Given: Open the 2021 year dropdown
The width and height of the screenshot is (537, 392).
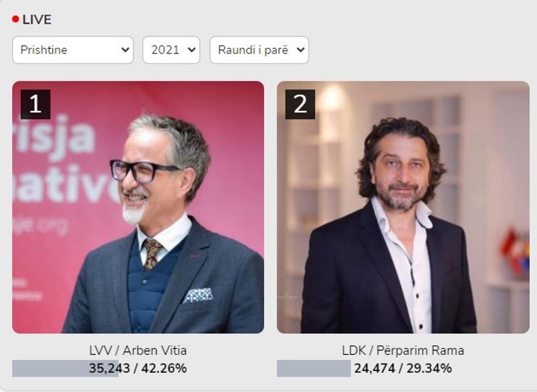Looking at the screenshot, I should (171, 50).
